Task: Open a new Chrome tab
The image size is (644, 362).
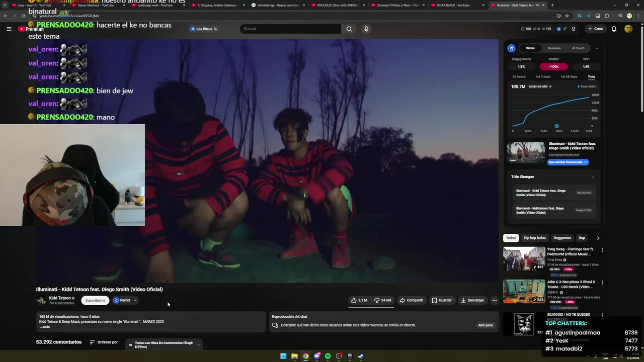Action: click(552, 5)
